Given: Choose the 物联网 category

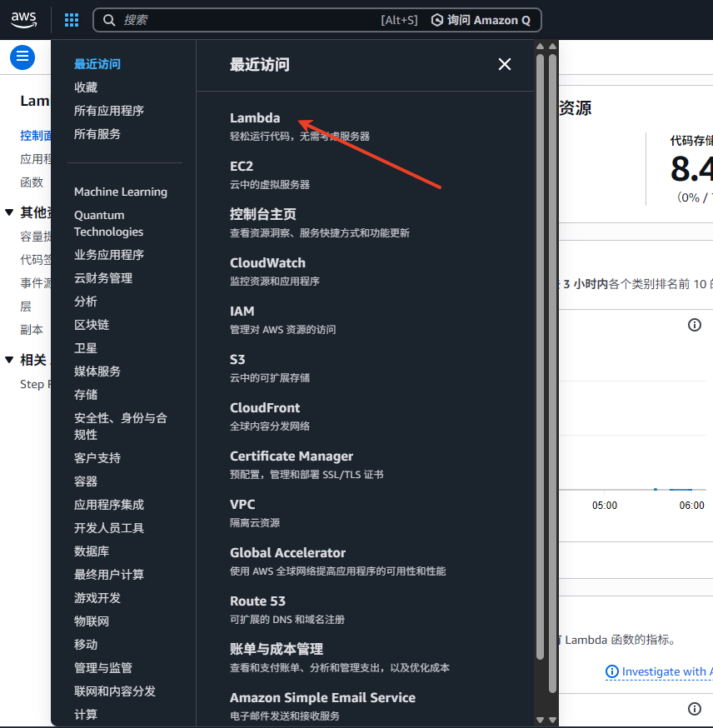Looking at the screenshot, I should [92, 621].
